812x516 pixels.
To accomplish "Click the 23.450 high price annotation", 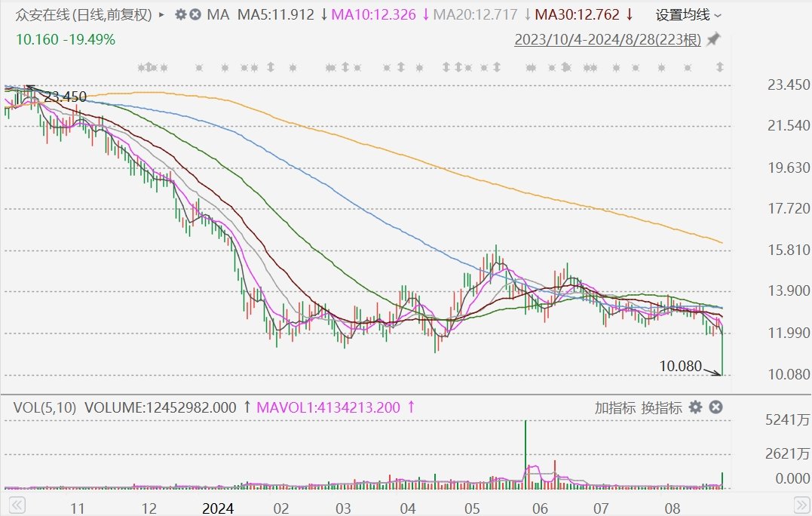I will [x=65, y=97].
